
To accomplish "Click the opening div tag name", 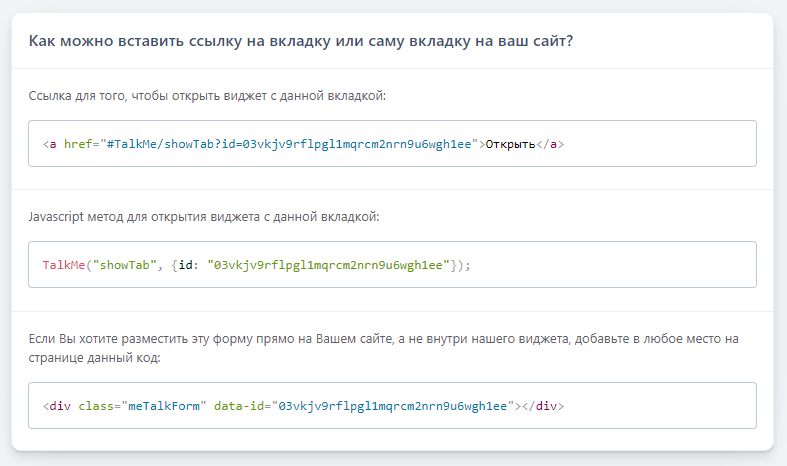I will pos(60,406).
